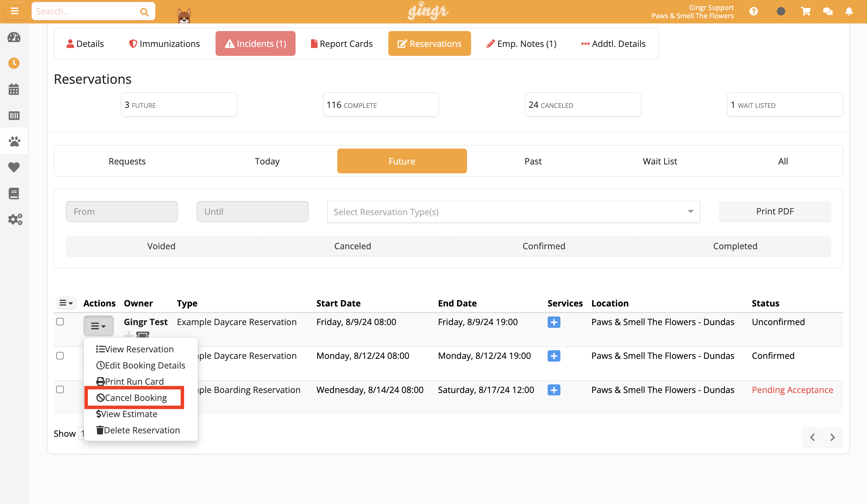Click the Pending Acceptance status text
The width and height of the screenshot is (867, 504).
tap(792, 390)
